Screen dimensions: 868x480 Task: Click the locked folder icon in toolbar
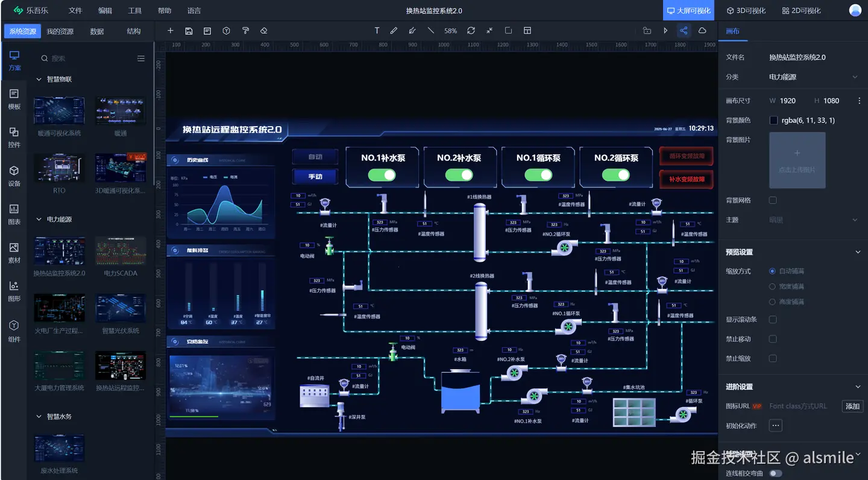tap(647, 31)
